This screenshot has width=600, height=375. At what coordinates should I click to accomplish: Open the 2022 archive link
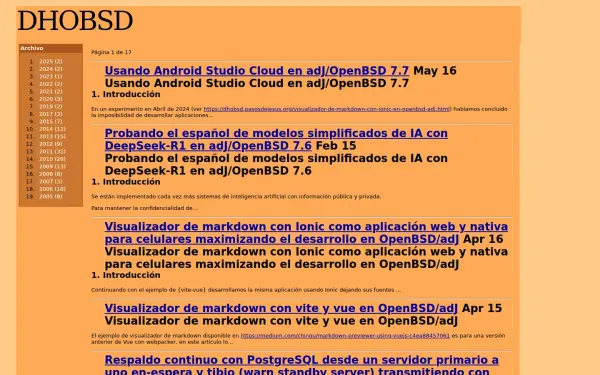point(51,84)
